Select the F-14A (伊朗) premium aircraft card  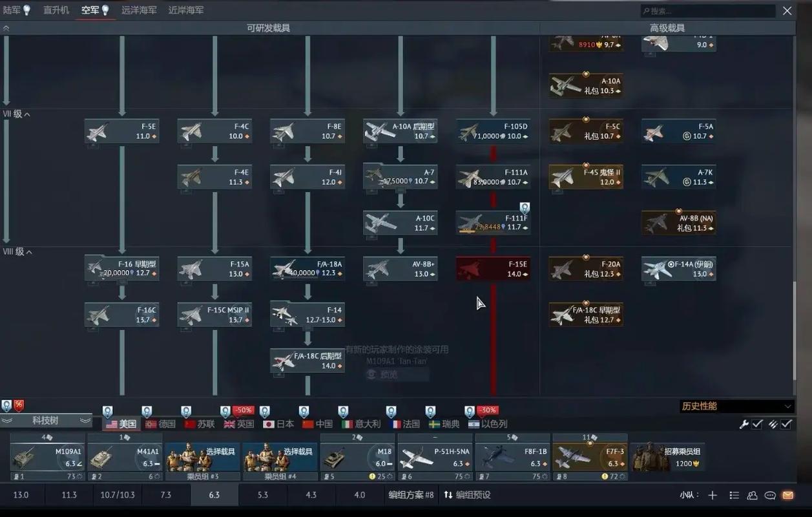click(x=679, y=269)
